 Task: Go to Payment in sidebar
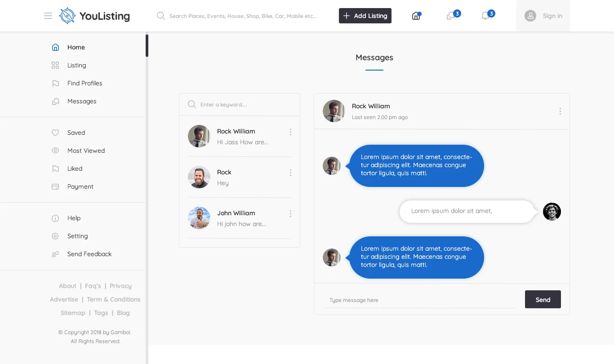coord(80,186)
